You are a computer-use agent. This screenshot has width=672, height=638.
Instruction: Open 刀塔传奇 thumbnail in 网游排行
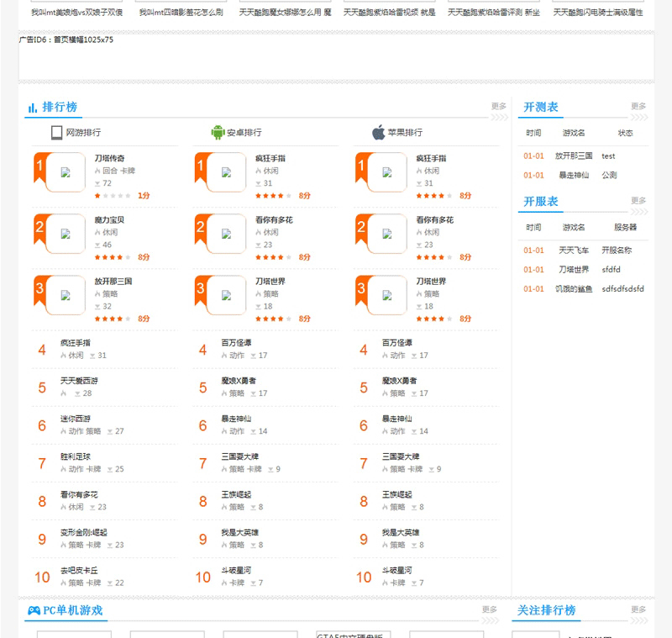tap(66, 172)
